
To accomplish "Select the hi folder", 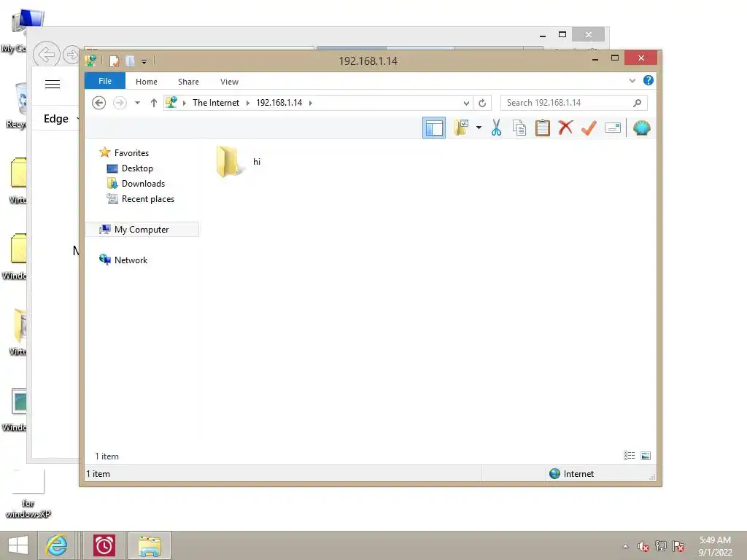I will point(239,162).
